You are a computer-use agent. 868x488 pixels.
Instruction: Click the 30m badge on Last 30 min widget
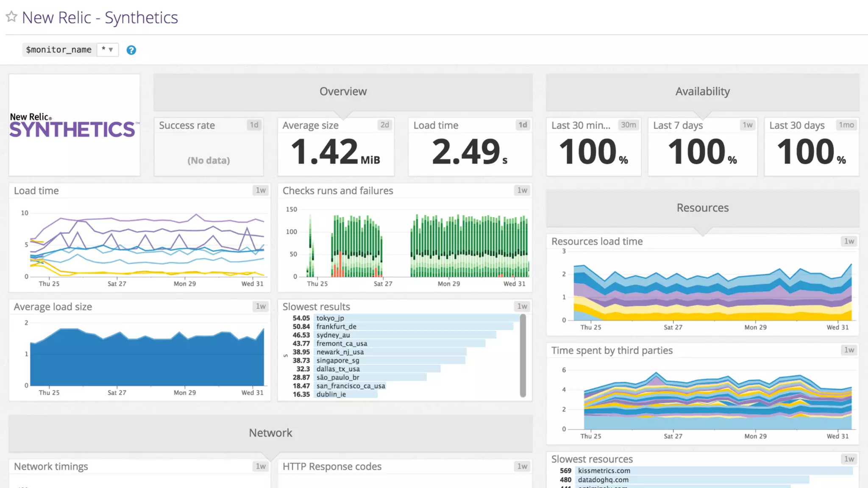point(628,125)
